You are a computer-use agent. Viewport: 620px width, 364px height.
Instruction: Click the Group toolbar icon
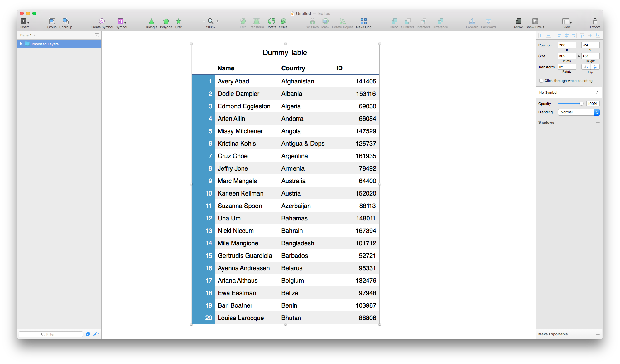tap(52, 21)
